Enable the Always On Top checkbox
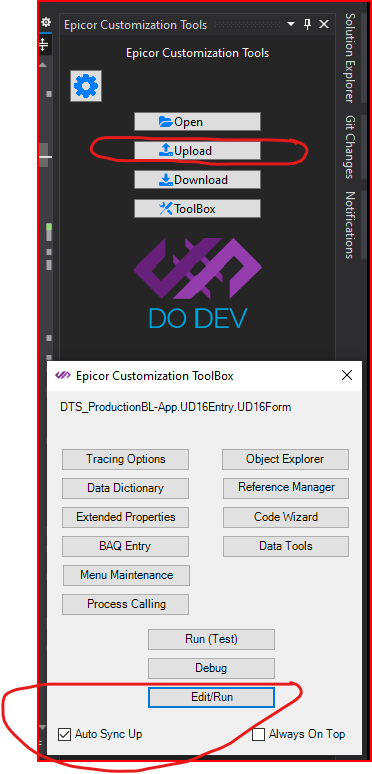Screen dimensions: 372x774 point(259,734)
